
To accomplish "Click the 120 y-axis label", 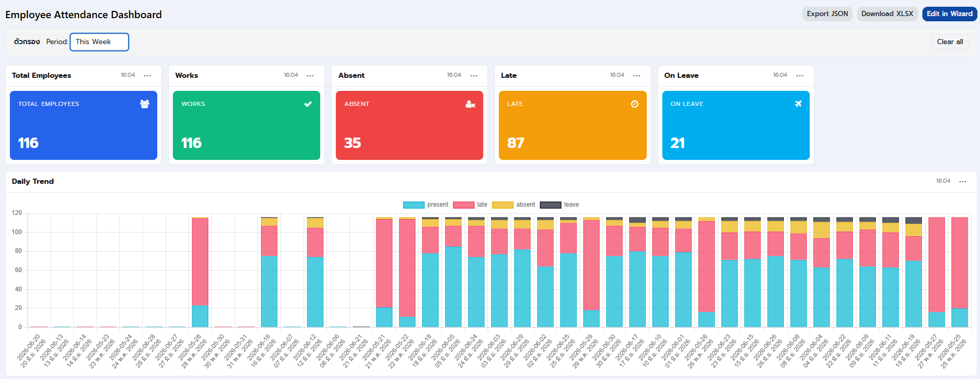I will click(17, 213).
